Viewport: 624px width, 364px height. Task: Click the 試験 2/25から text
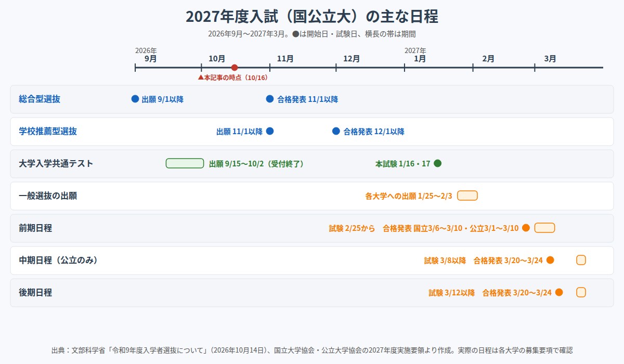click(x=352, y=228)
